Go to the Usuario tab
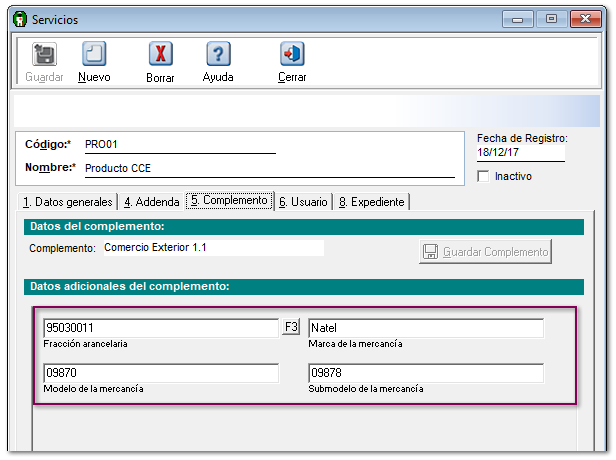This screenshot has height=460, width=616. coord(303,202)
